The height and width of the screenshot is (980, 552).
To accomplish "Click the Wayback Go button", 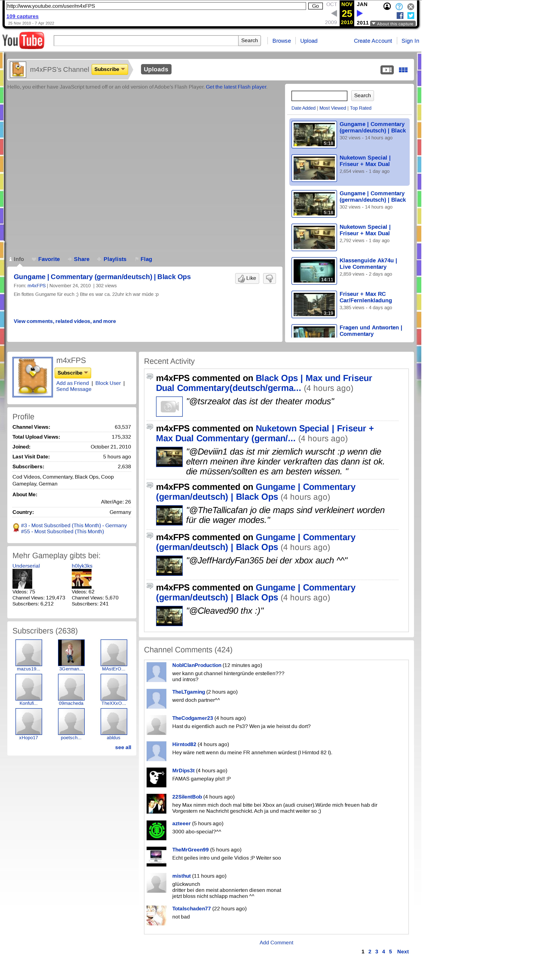I will click(315, 6).
